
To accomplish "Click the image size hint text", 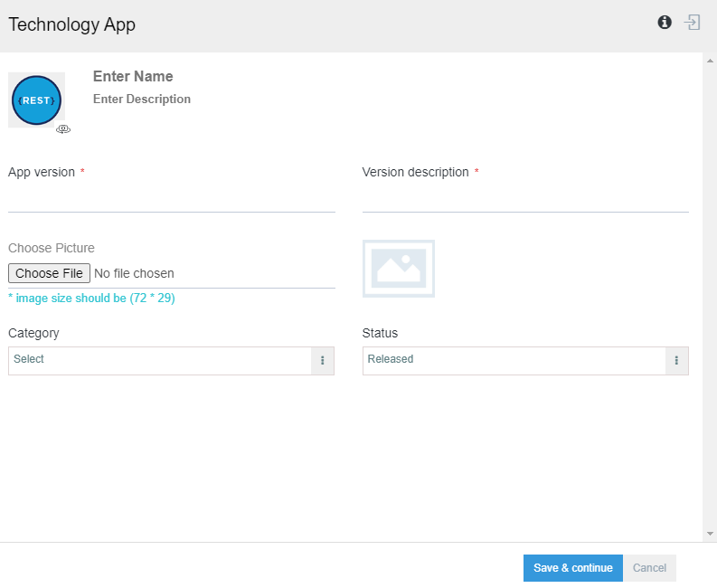I will (91, 298).
